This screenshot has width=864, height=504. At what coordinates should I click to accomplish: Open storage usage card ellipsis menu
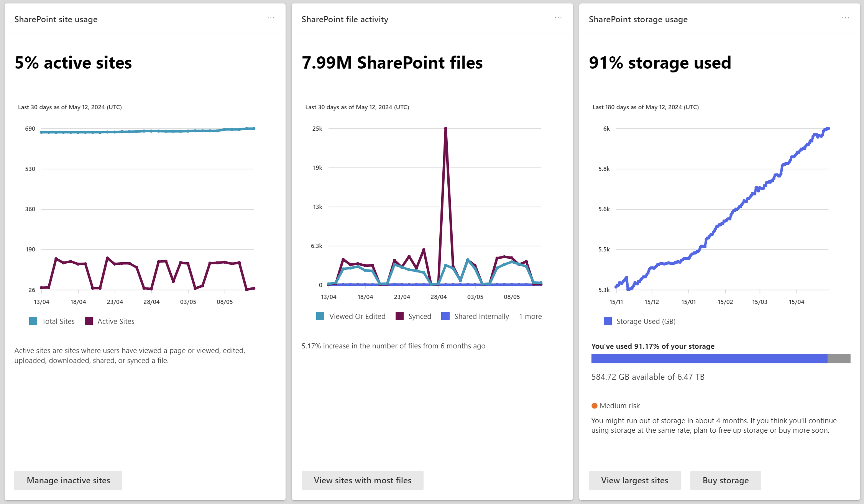[845, 18]
